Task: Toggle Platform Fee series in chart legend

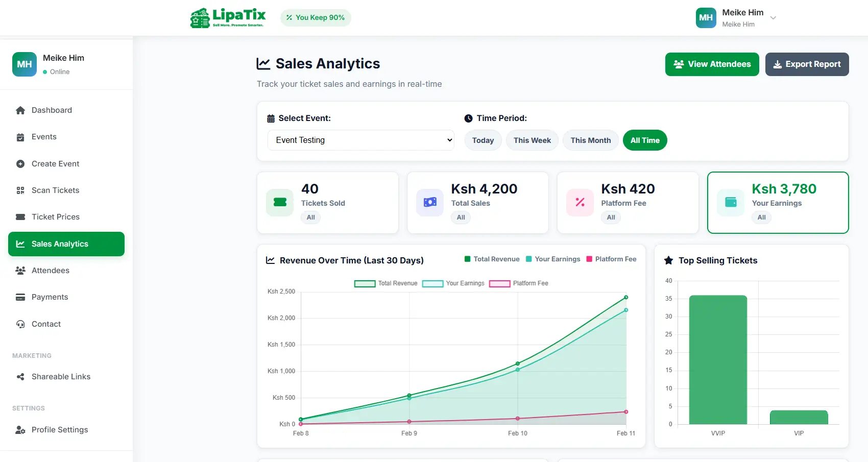Action: [519, 283]
